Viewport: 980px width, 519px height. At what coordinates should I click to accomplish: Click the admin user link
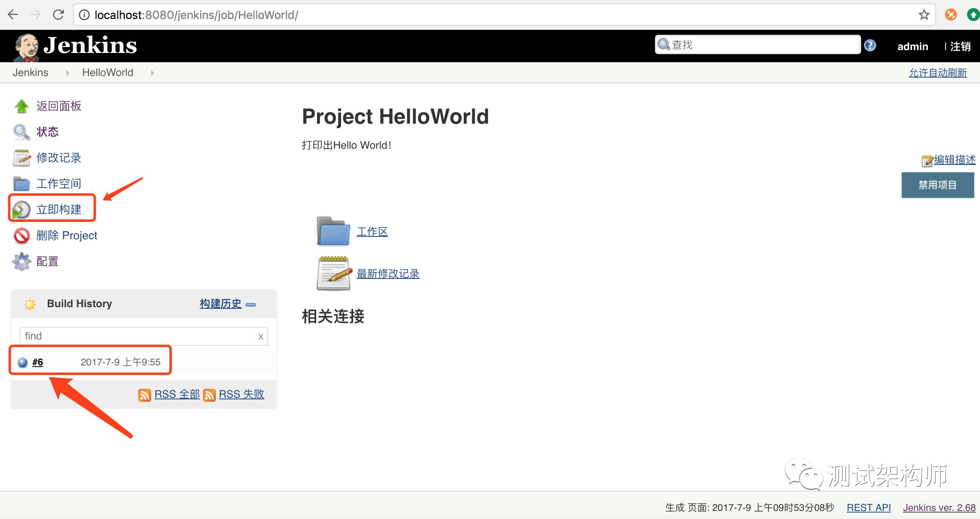point(912,46)
